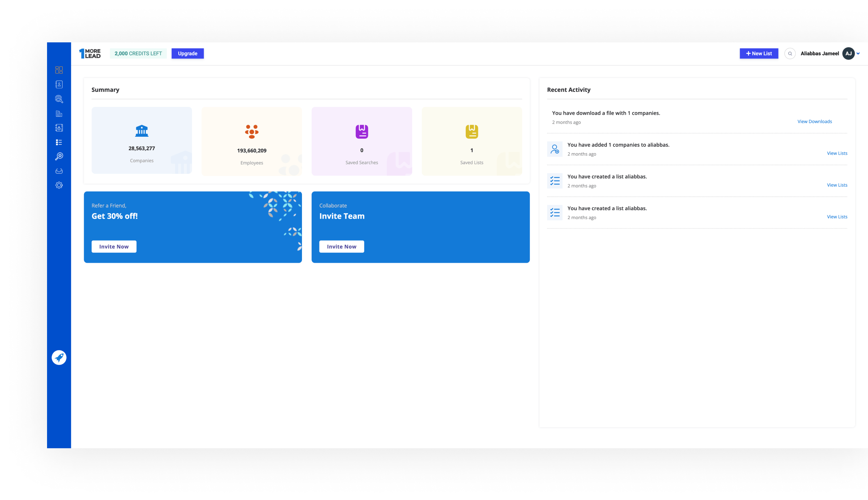
Task: Open View Lists for last created-list activity
Action: 837,217
